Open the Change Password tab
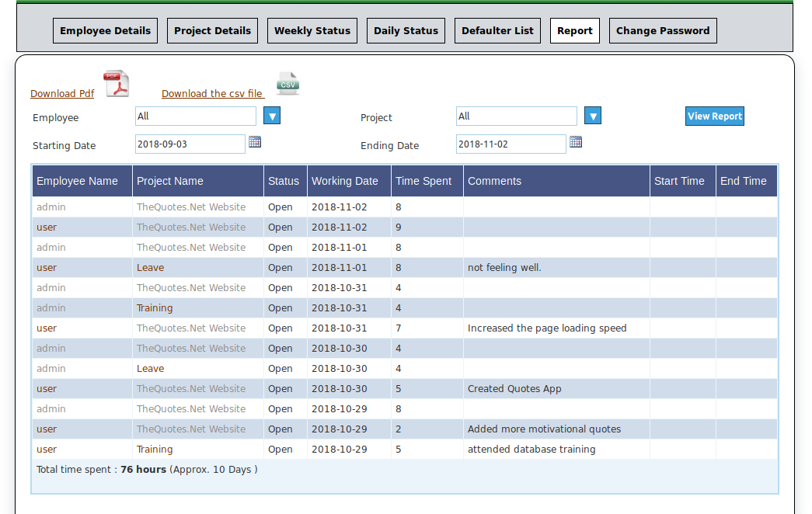The height and width of the screenshot is (514, 812). point(663,30)
